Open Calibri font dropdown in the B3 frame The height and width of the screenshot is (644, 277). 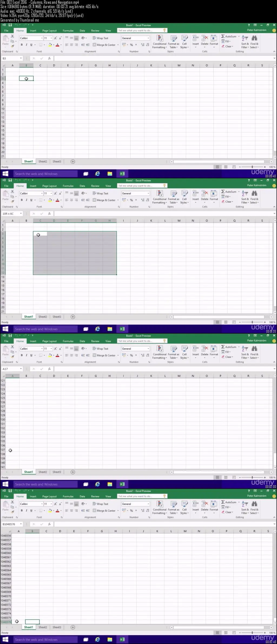point(42,38)
